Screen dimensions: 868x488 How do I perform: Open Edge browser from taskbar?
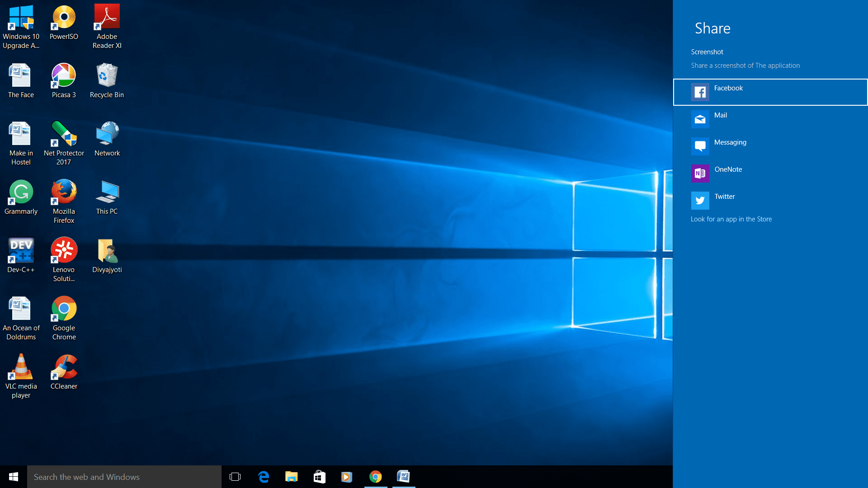[x=263, y=477]
